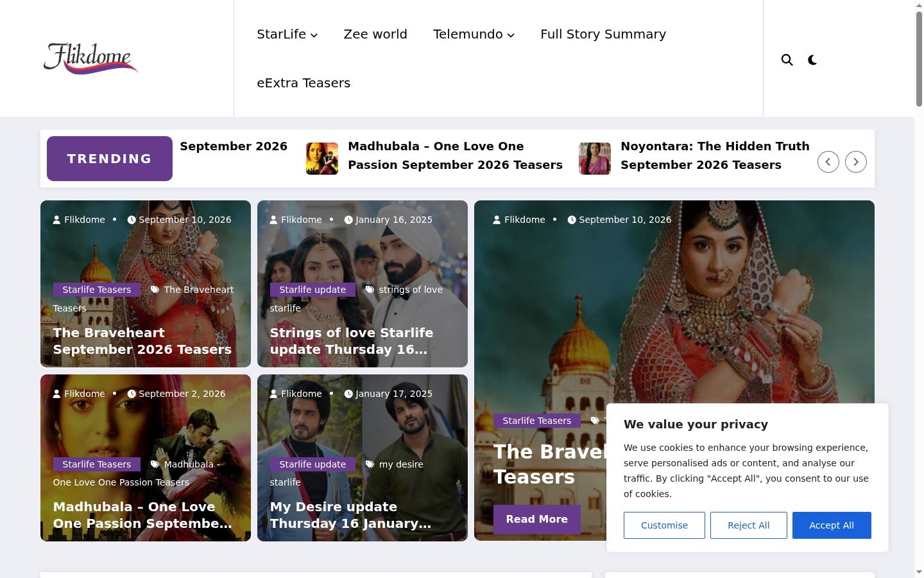Click the date September 2, 2026

pos(182,394)
